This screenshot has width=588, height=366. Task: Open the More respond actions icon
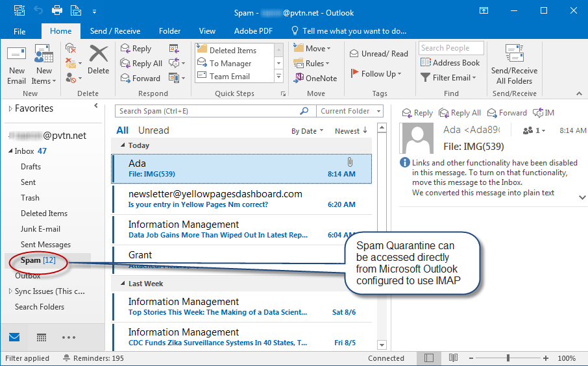pyautogui.click(x=177, y=78)
